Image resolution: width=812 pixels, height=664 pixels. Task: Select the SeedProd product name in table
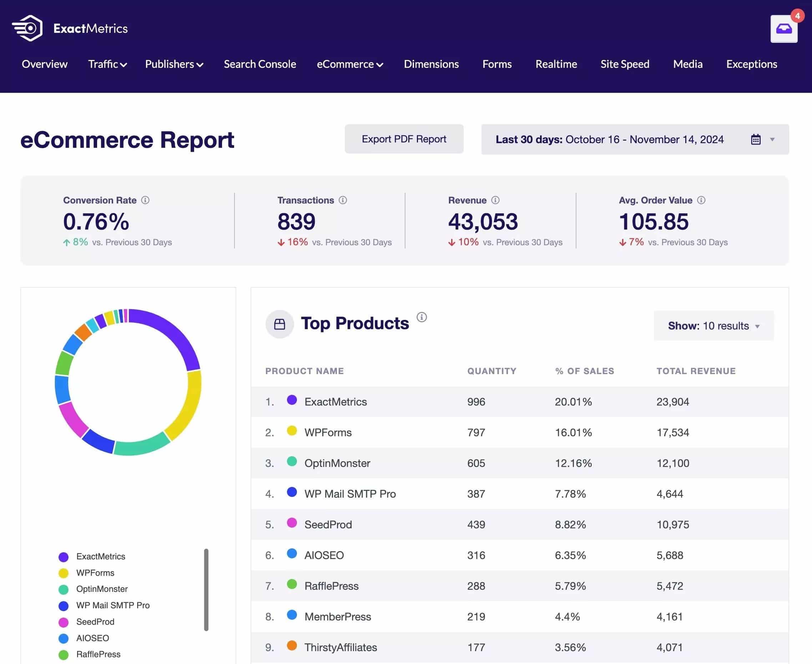pos(328,524)
